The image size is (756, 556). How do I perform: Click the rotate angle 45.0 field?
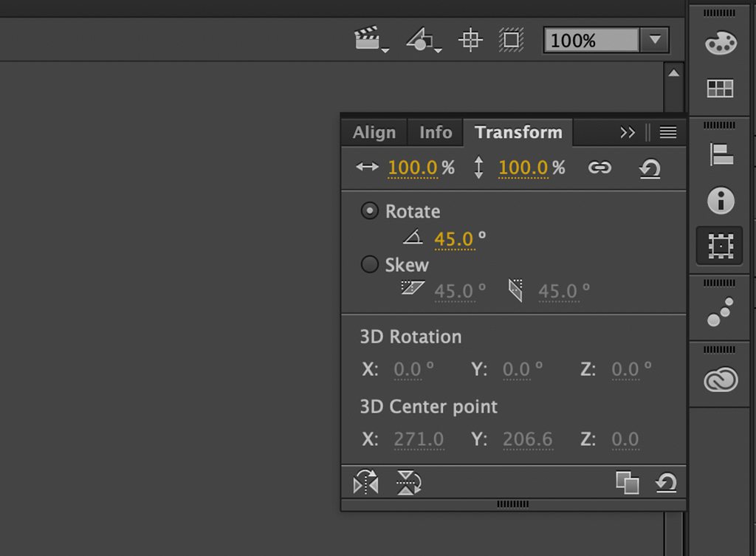(x=454, y=239)
